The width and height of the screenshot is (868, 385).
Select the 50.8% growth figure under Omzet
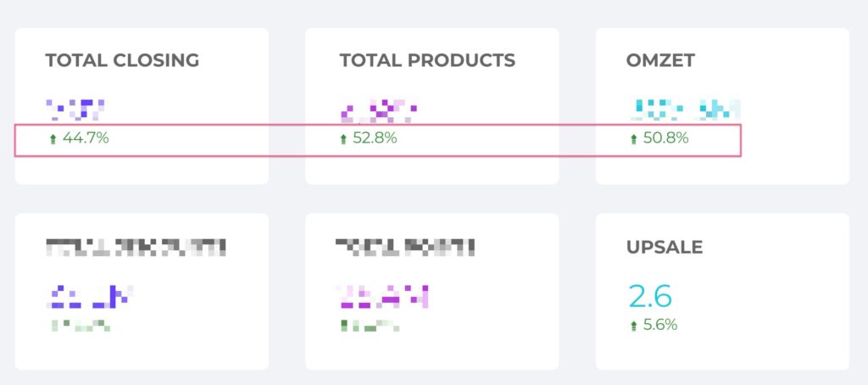tap(665, 138)
